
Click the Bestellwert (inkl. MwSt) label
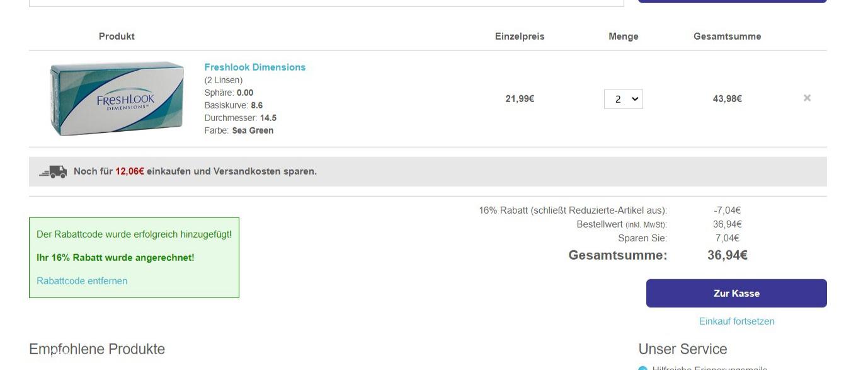pyautogui.click(x=622, y=224)
